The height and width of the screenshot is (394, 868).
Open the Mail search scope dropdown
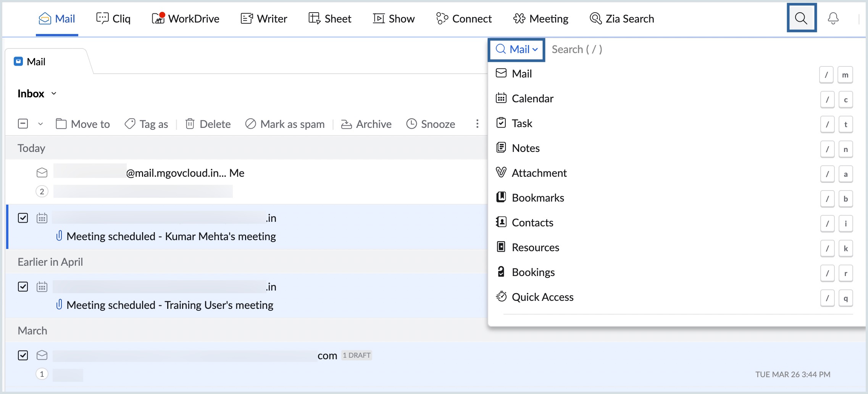(516, 49)
